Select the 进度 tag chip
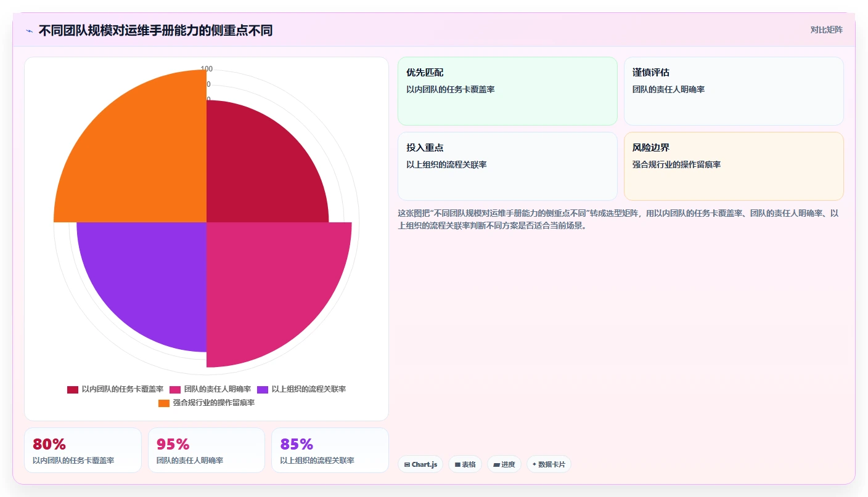The height and width of the screenshot is (497, 868). pyautogui.click(x=504, y=464)
